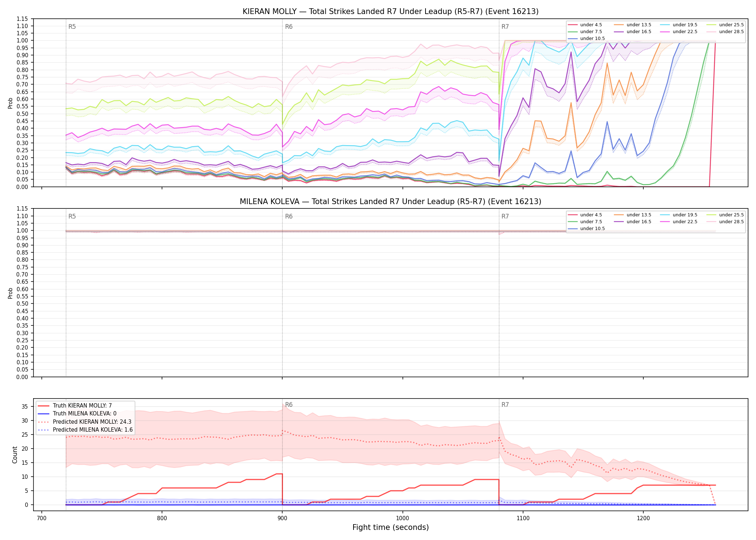
Task: Click the 700 x-axis tick label
Action: (x=42, y=518)
